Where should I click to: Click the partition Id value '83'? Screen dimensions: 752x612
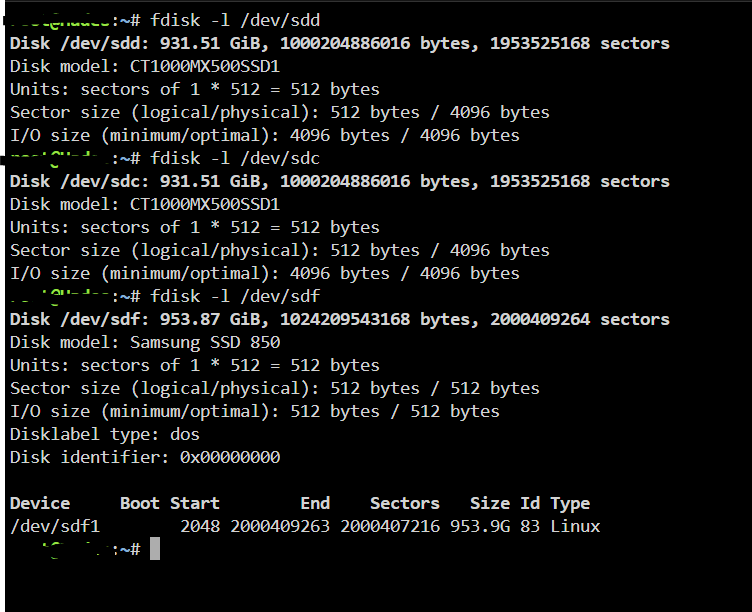click(x=530, y=527)
